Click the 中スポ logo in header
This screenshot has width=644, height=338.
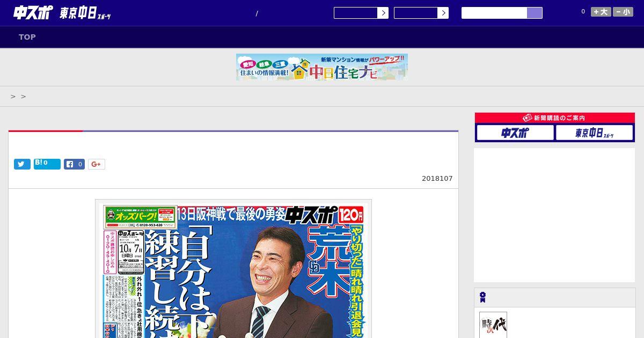(x=33, y=12)
